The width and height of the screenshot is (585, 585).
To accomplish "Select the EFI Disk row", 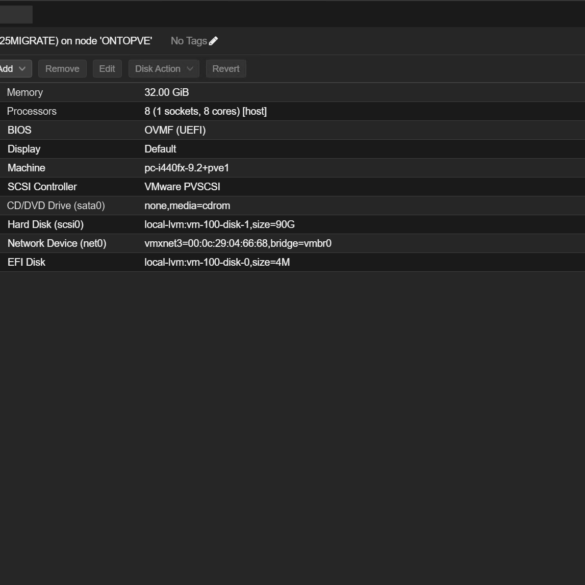I will pos(292,262).
